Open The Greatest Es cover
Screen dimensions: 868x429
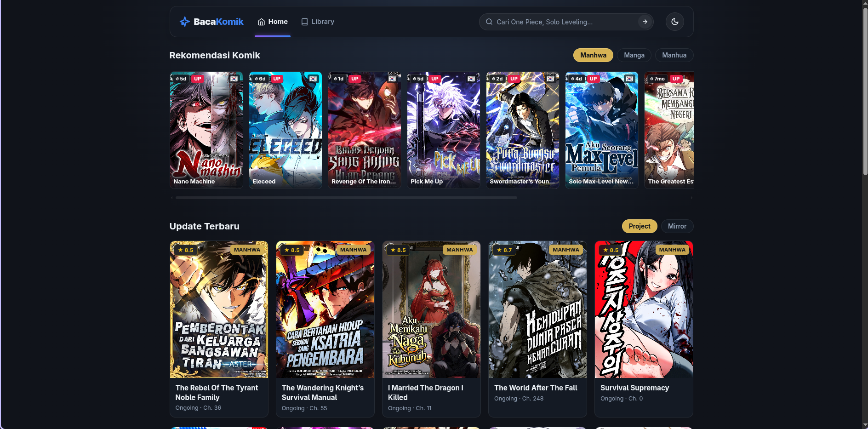[669, 130]
